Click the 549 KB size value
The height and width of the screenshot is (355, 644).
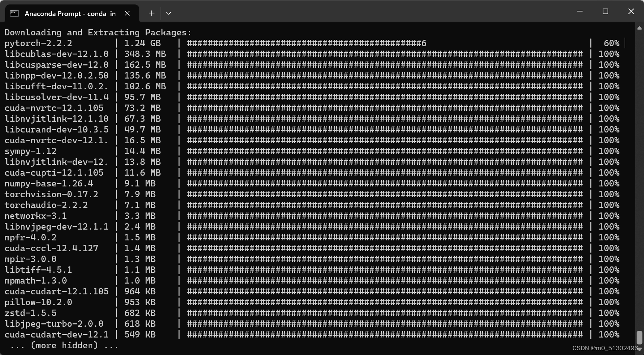point(140,335)
